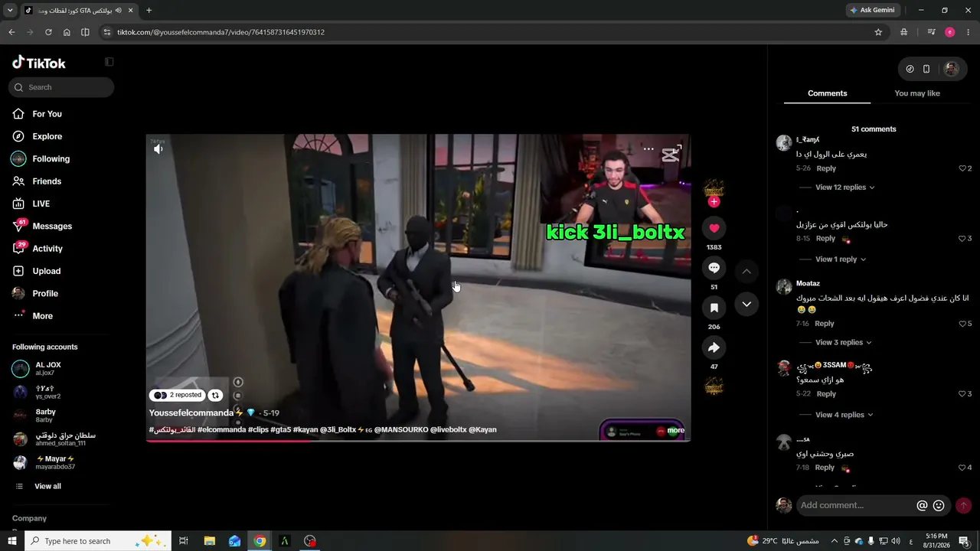Repost the video

(x=215, y=396)
